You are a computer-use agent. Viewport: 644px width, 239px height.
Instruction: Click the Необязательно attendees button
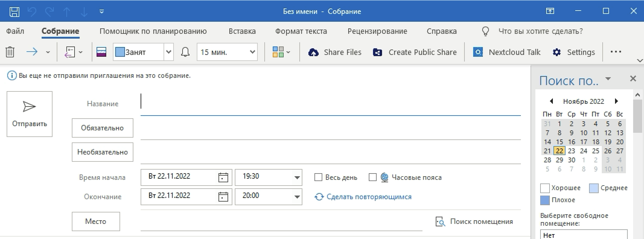tap(102, 152)
